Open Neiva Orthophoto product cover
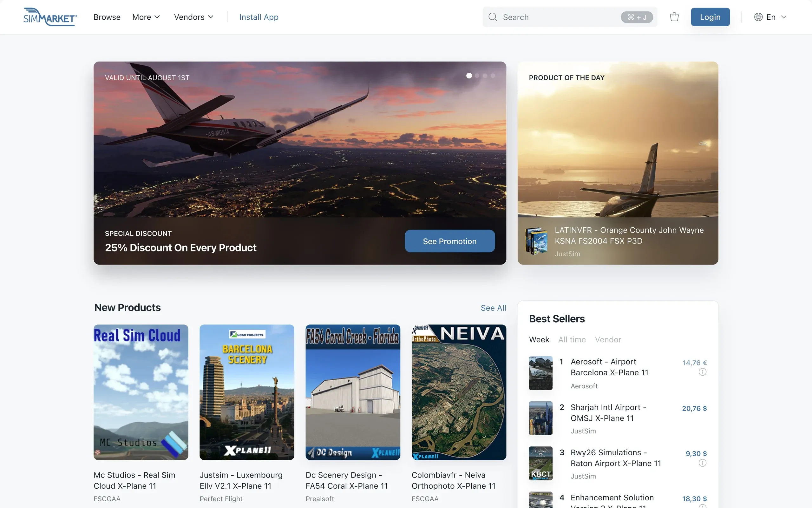The image size is (812, 508). pos(459,392)
